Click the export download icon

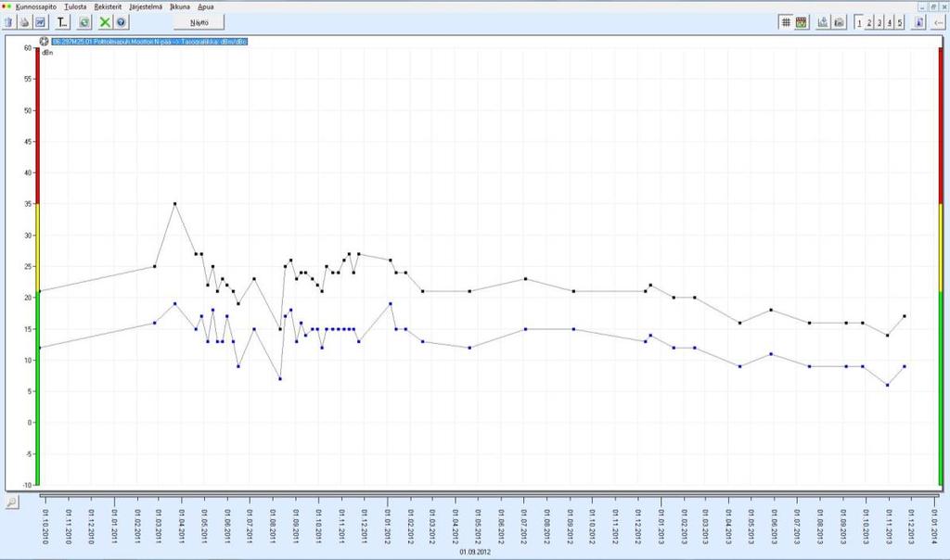click(x=823, y=22)
